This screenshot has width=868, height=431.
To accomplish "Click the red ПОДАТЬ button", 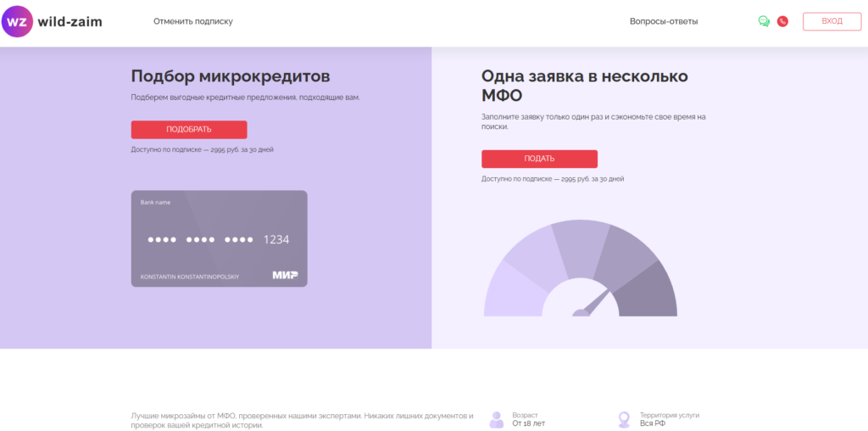I will tap(539, 159).
